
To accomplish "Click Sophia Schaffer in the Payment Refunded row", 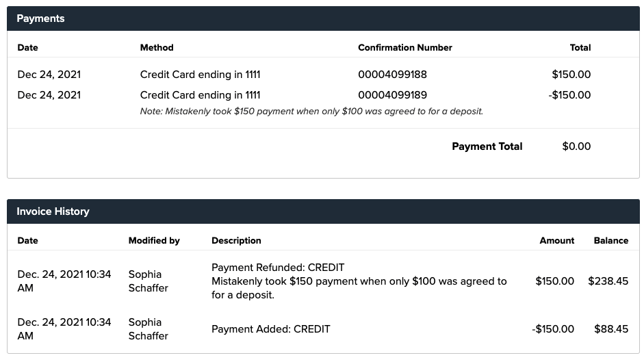I will coord(148,281).
